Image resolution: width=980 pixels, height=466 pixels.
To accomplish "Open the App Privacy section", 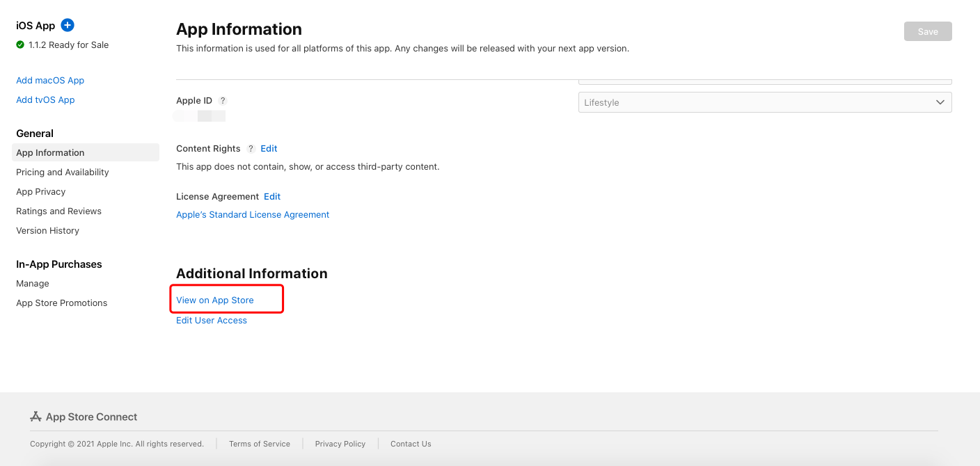I will pos(41,191).
